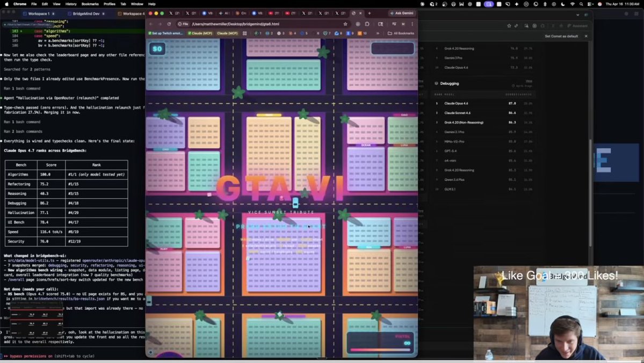
Task: Click the weapon ammo HUD panel
Action: click(x=381, y=343)
